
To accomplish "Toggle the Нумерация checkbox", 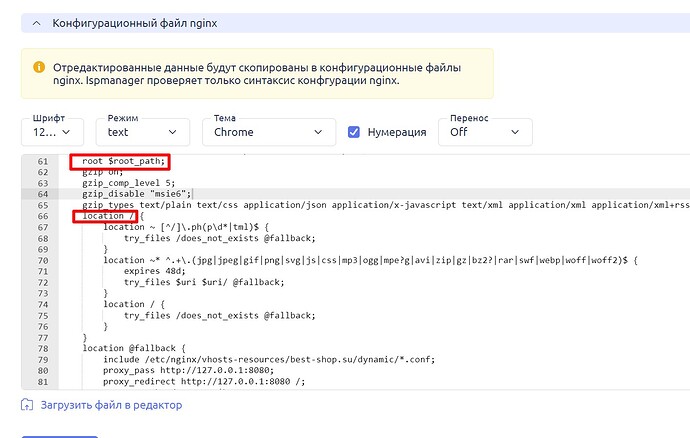I will coord(354,132).
